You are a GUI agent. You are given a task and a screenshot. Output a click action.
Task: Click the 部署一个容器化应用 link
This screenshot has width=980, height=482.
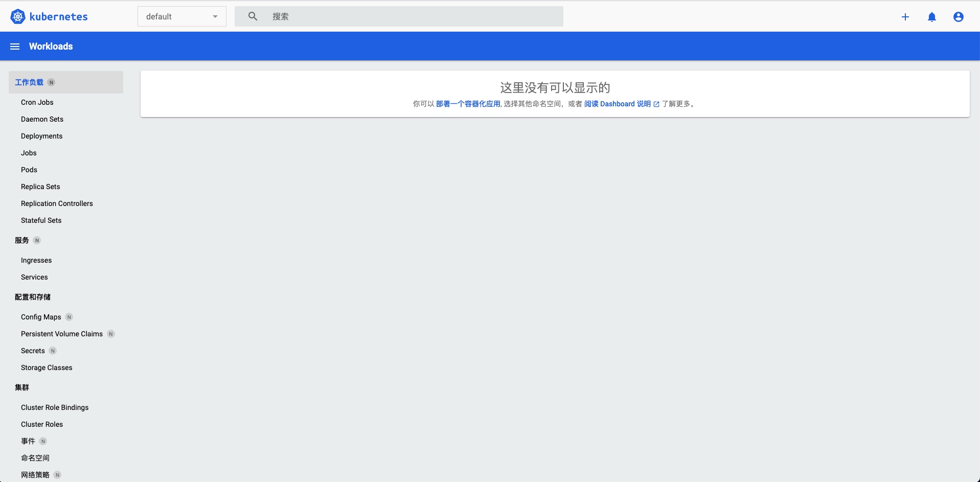coord(468,104)
